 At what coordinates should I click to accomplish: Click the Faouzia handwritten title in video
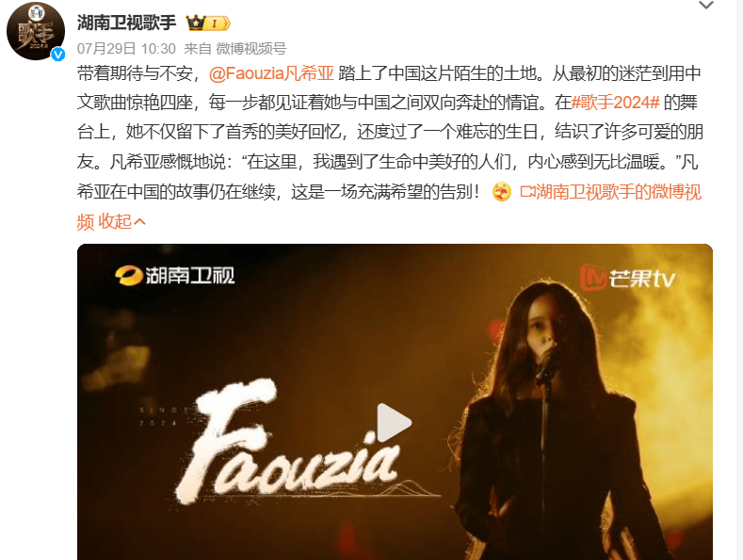289,440
